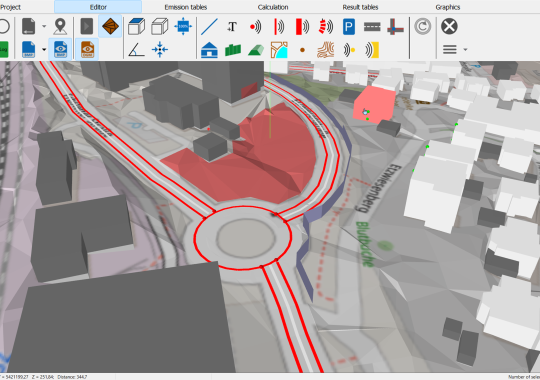Select the brown elevation point tool
Viewport: 540px width, 380px height.
point(302,50)
